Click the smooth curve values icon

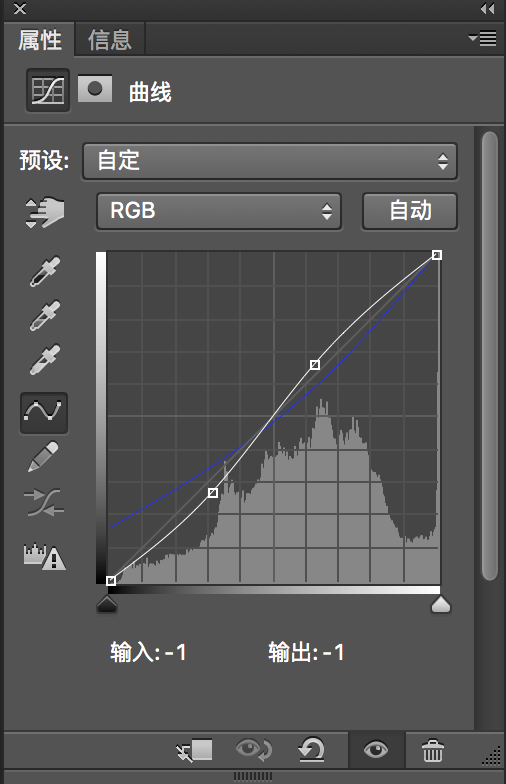click(x=44, y=502)
